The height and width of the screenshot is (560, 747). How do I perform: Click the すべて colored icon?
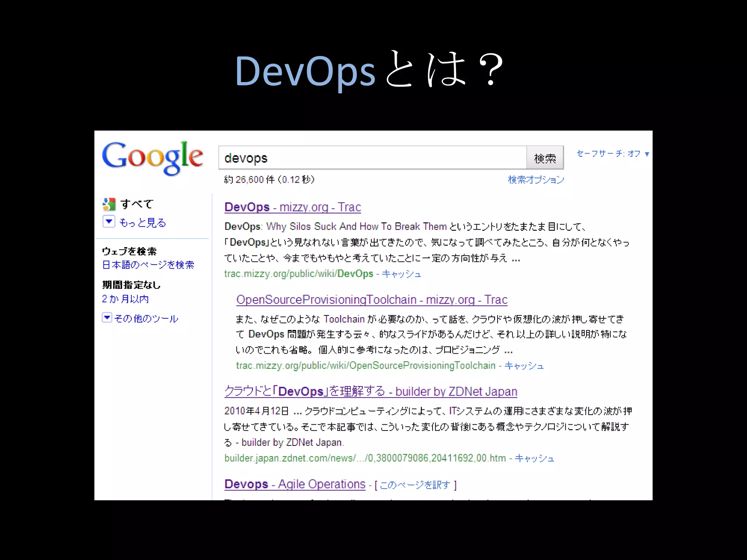[109, 204]
